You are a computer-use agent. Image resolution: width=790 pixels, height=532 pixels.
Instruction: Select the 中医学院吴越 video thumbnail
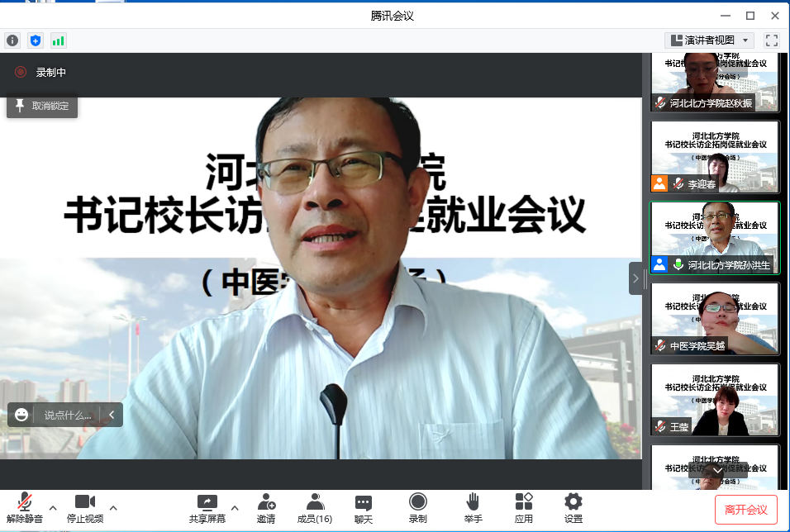(x=715, y=318)
